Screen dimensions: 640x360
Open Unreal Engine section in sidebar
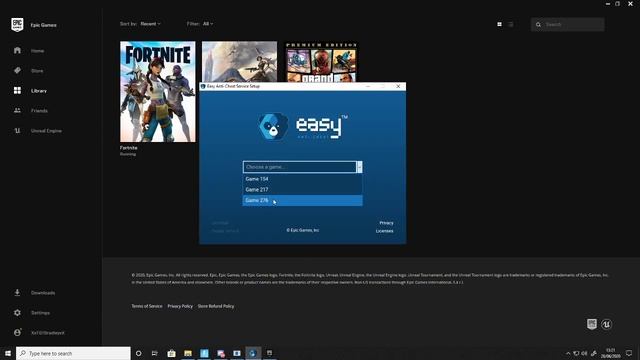coord(46,131)
